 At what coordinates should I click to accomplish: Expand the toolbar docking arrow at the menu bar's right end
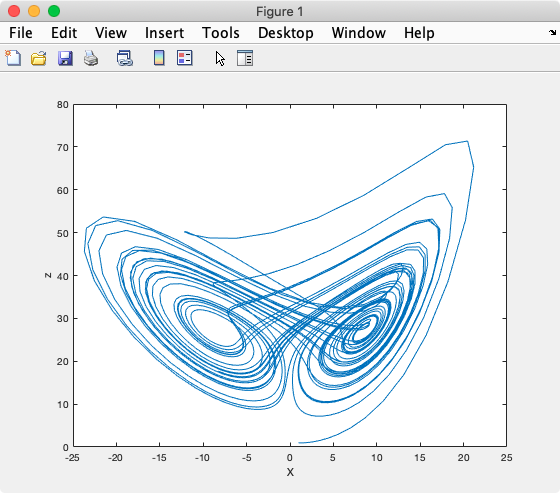click(552, 33)
